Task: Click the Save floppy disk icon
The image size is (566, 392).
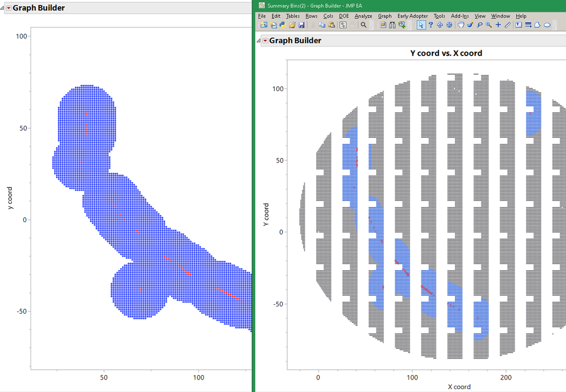Action: pyautogui.click(x=301, y=25)
